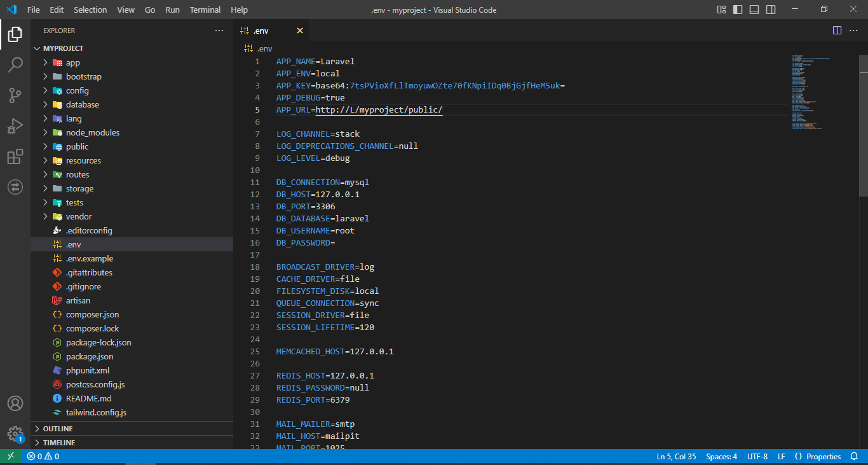The height and width of the screenshot is (465, 868).
Task: Click Ln 5, Col 35 to go to line
Action: coord(676,456)
